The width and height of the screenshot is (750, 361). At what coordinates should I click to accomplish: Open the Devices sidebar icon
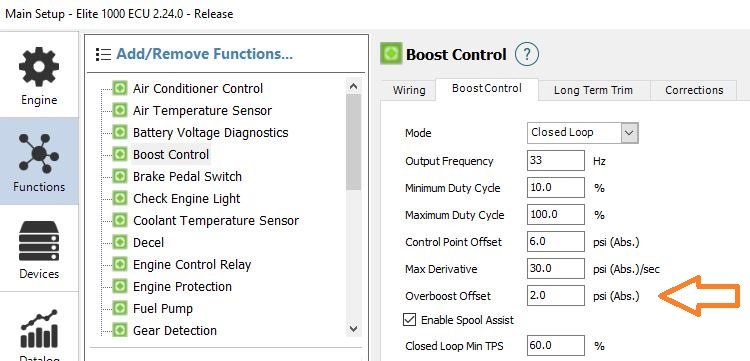coord(39,241)
